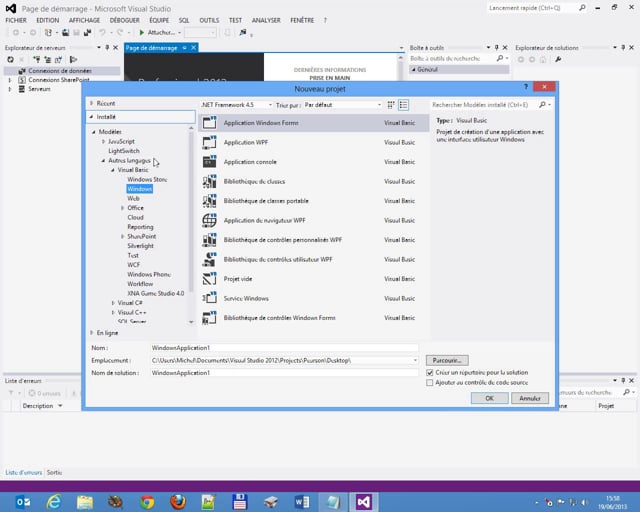
Task: Click the Nom de solution field
Action: click(x=284, y=373)
